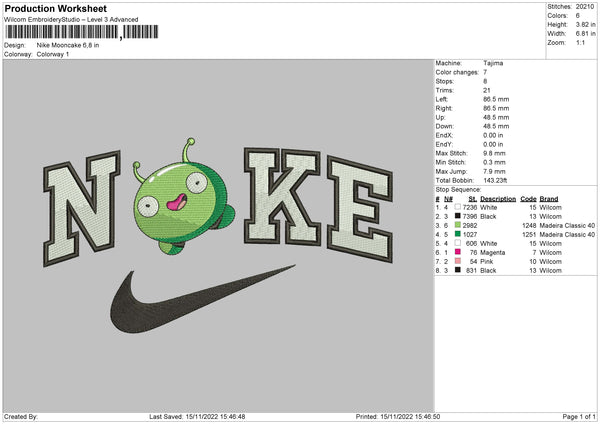
Task: Click the Zoom value 1:1
Action: tap(580, 42)
